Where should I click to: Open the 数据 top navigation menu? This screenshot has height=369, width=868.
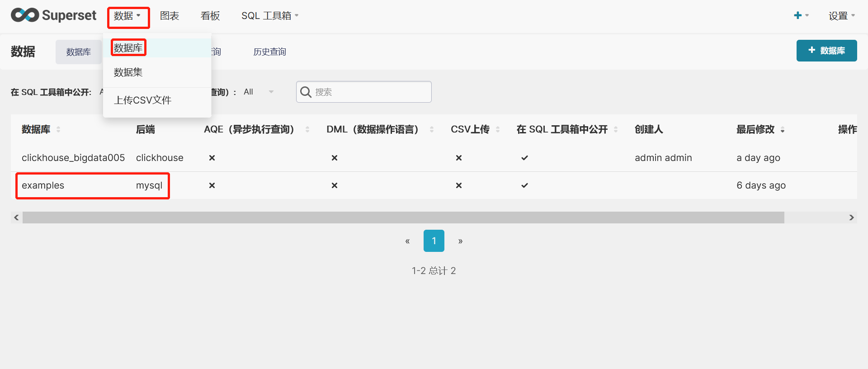[127, 16]
